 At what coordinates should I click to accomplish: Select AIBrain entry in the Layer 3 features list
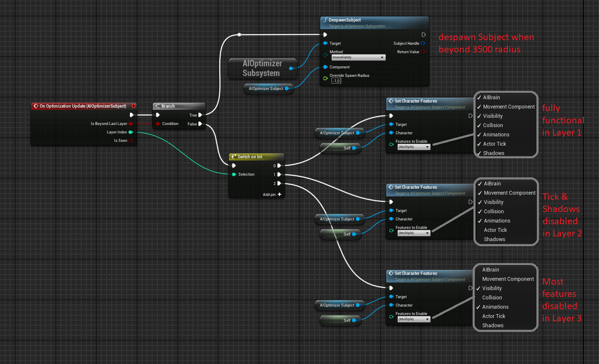click(490, 270)
